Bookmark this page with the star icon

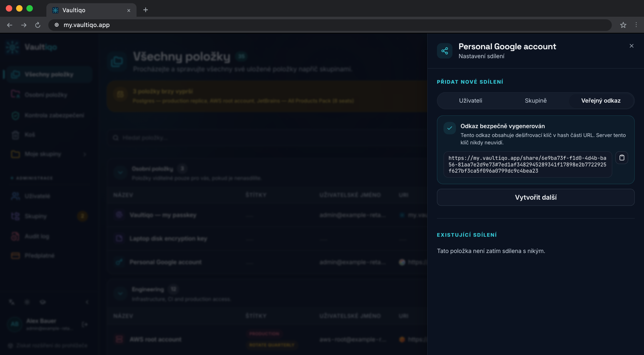pos(623,25)
